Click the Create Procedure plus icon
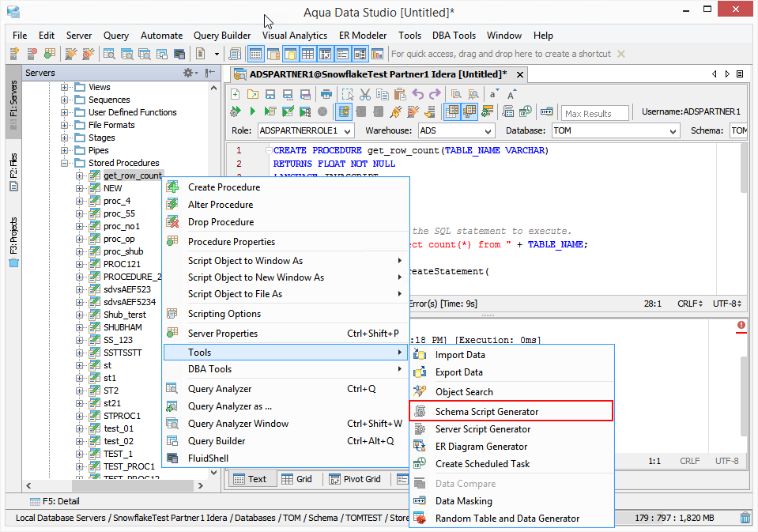This screenshot has height=532, width=758. tap(172, 187)
